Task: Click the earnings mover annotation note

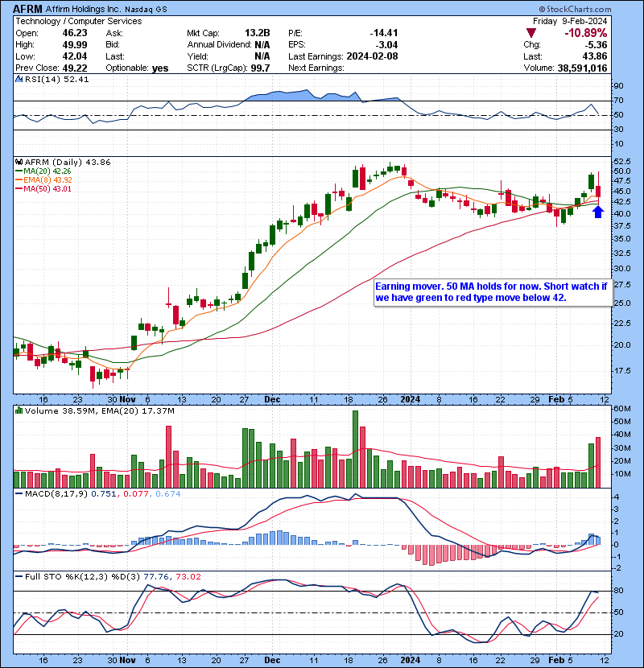Action: coord(493,292)
